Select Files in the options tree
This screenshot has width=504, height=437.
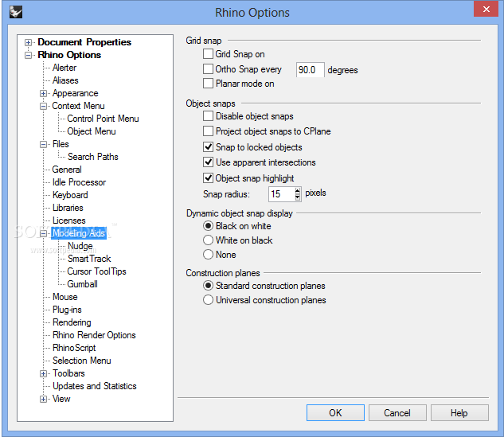61,144
